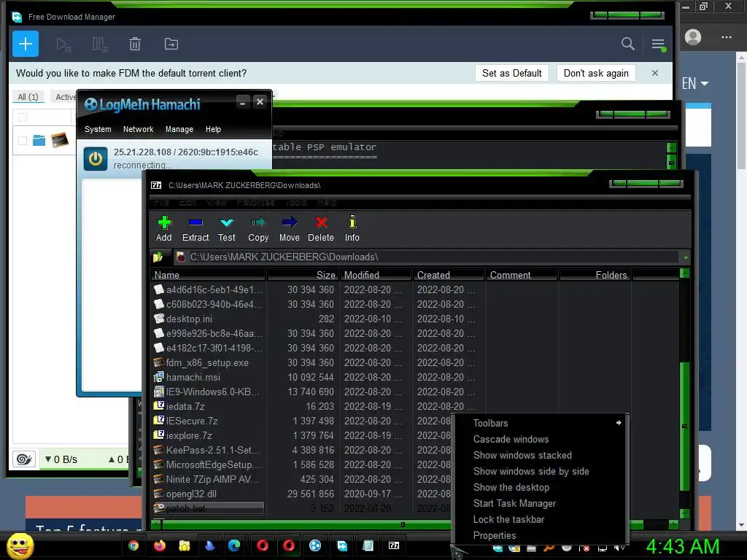Image resolution: width=747 pixels, height=560 pixels.
Task: Click the smiley Start button on the taskbar
Action: (x=20, y=545)
